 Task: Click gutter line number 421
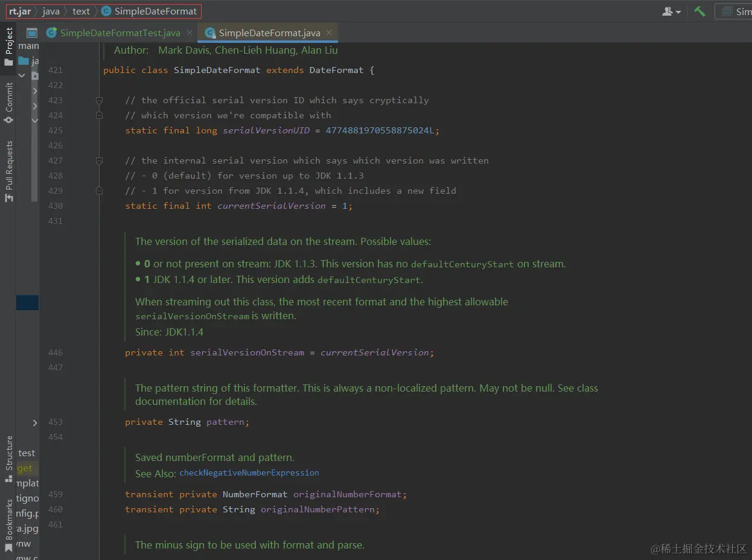pos(55,70)
